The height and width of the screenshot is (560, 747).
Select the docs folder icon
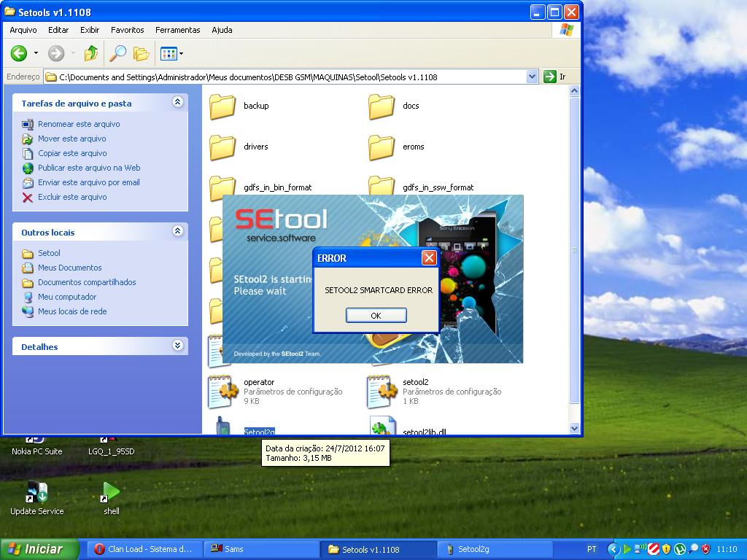coord(382,106)
